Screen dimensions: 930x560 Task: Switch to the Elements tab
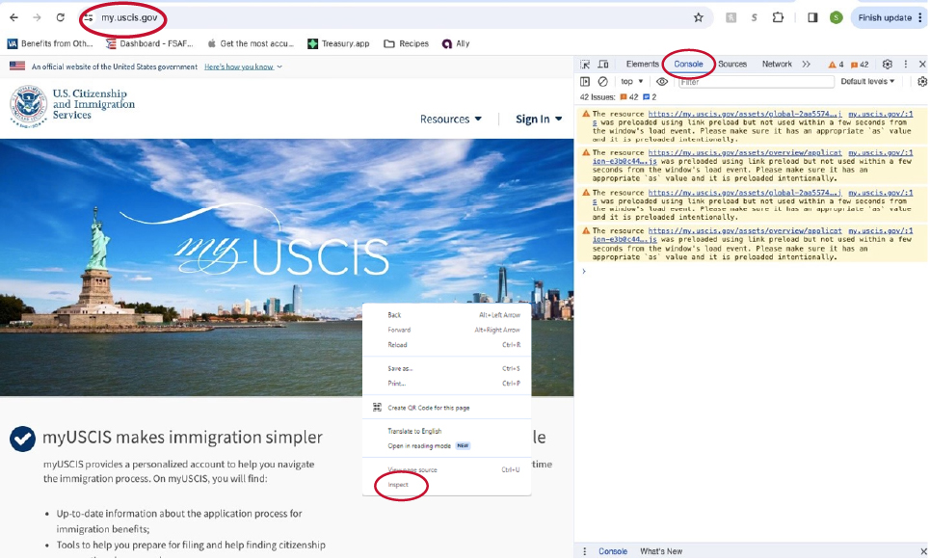pos(641,63)
